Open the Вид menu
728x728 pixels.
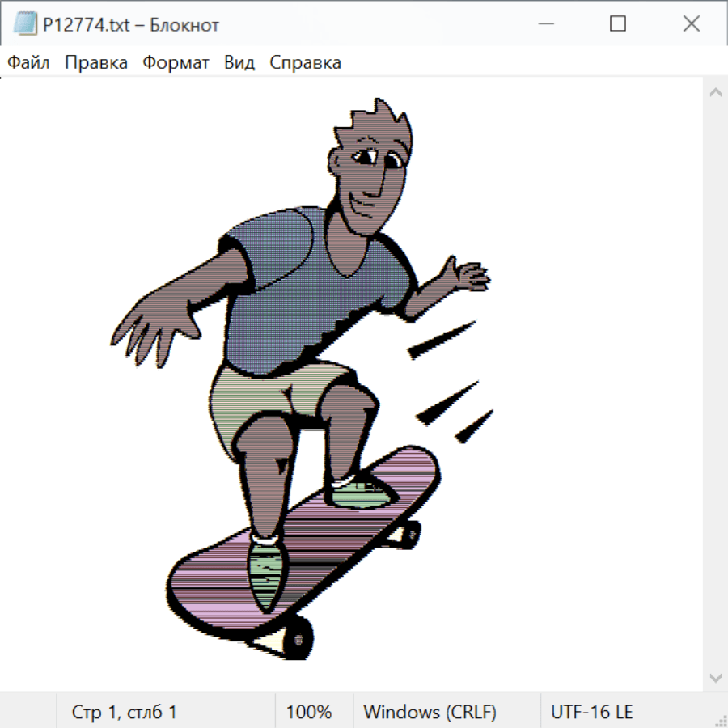point(239,62)
